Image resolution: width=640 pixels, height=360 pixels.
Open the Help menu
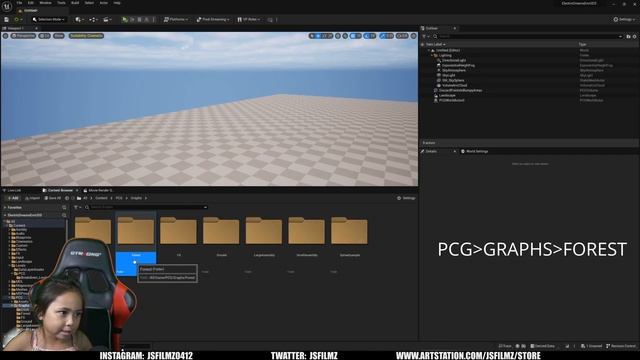tap(117, 3)
